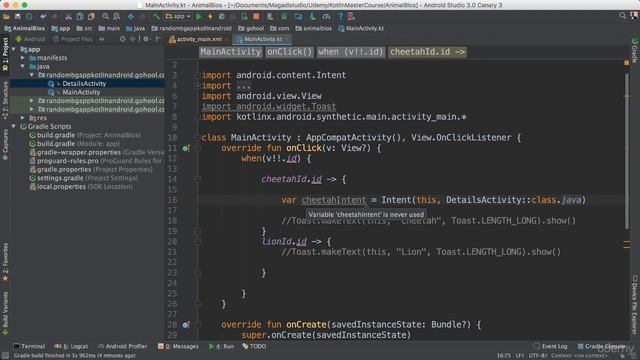
Task: Click the Cut scissors icon
Action: tap(68, 17)
